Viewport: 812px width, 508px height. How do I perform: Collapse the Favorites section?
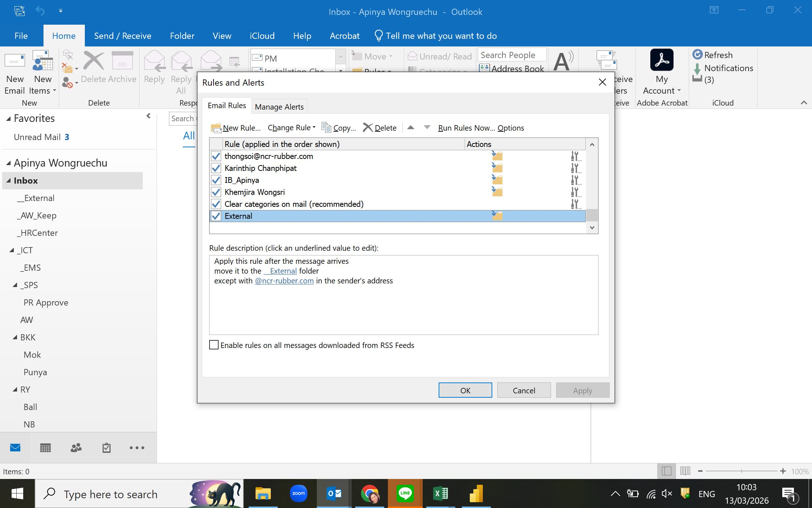8,119
